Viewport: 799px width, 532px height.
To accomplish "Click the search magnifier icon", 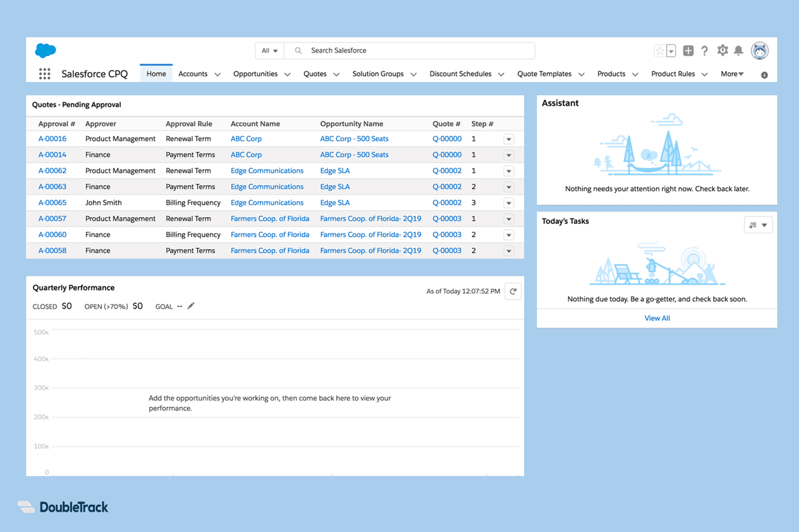I will point(298,51).
